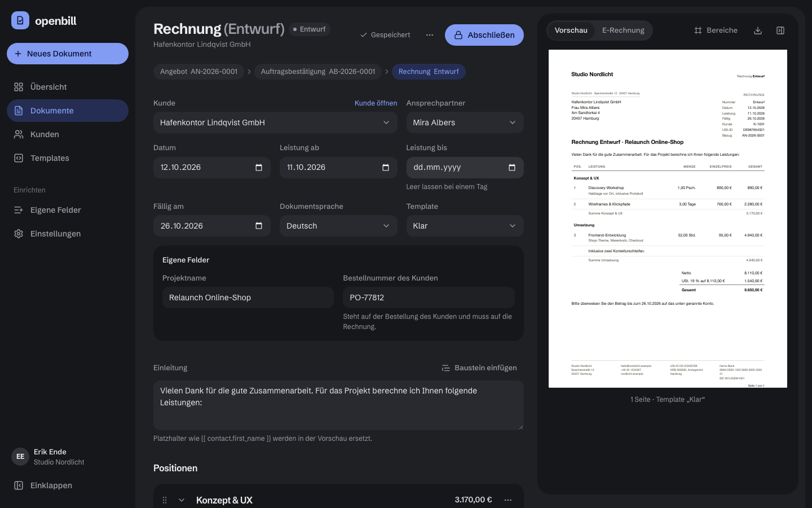The image size is (812, 508).
Task: Click Baustein einfügen
Action: [x=479, y=368]
